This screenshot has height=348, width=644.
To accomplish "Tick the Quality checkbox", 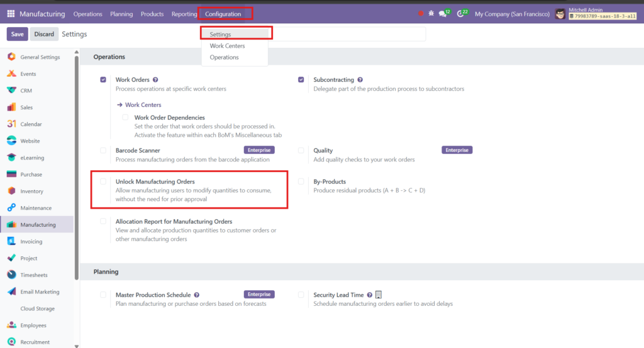I will pyautogui.click(x=301, y=150).
